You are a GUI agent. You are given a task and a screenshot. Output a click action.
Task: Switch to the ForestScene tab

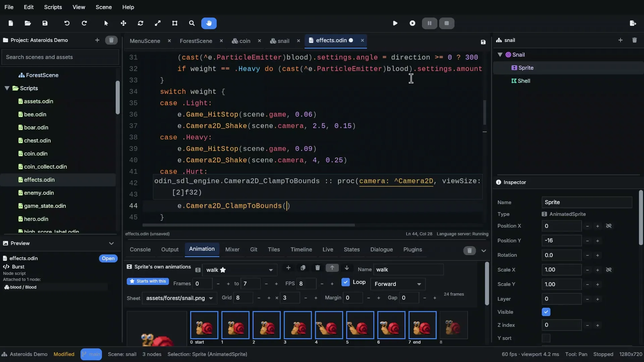tap(196, 41)
